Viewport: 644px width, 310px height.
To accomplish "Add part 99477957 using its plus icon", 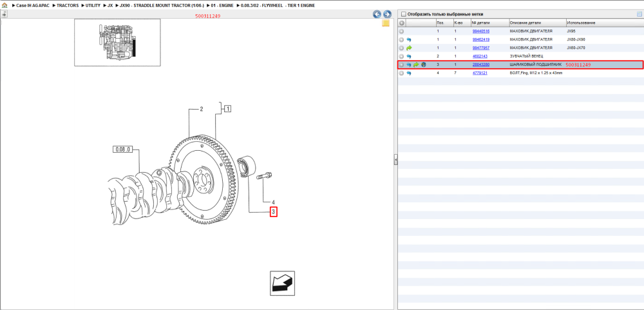I will [x=402, y=48].
